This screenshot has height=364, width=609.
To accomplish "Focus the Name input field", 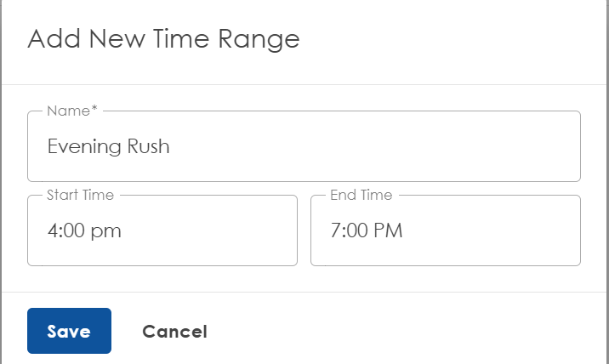I will pyautogui.click(x=304, y=146).
